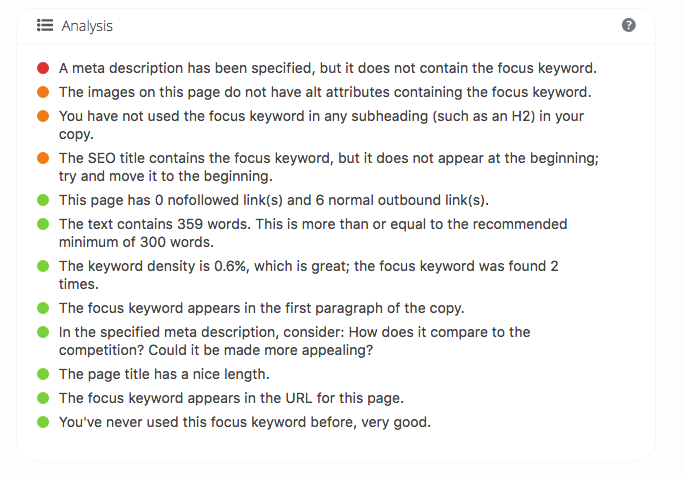Click the orange dot beside SEO title warning
This screenshot has width=684, height=479.
(x=43, y=158)
